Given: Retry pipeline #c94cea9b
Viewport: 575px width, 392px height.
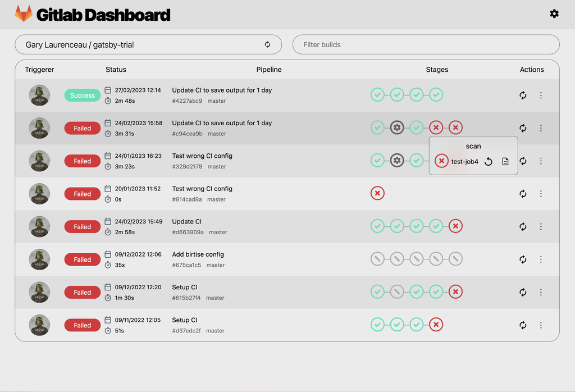Looking at the screenshot, I should point(523,128).
